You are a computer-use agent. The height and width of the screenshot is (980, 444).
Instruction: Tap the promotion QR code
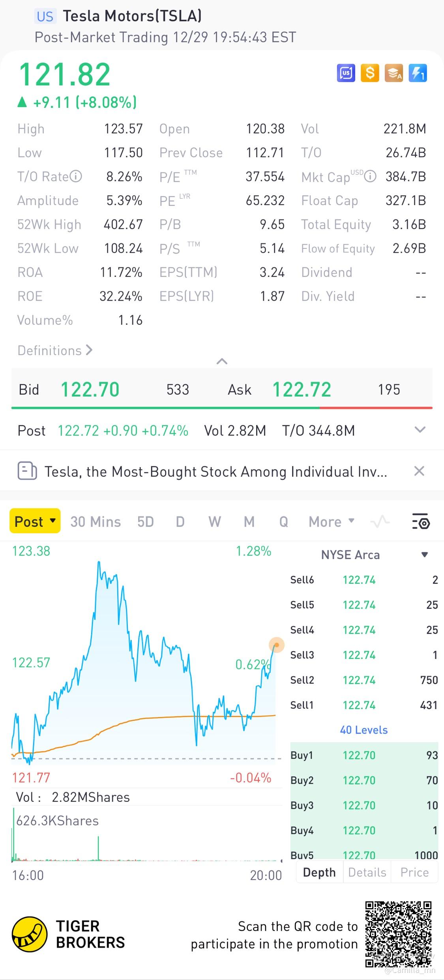(398, 933)
